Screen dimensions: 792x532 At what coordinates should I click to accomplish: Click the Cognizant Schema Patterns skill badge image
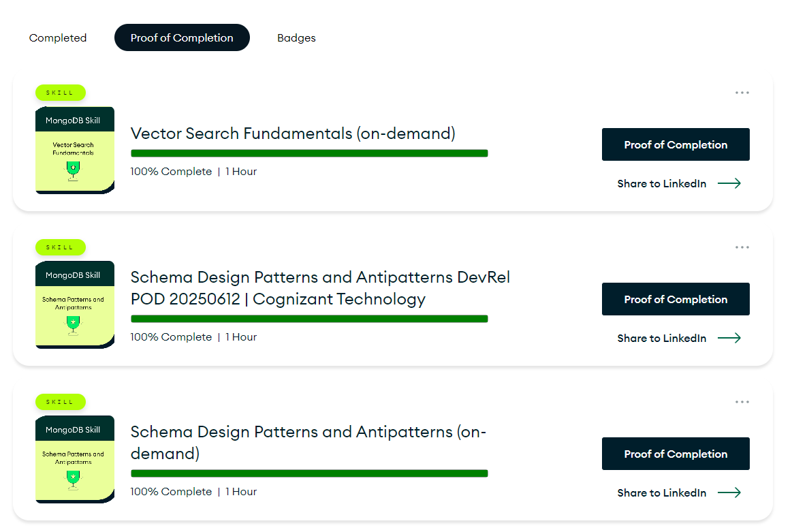coord(75,304)
